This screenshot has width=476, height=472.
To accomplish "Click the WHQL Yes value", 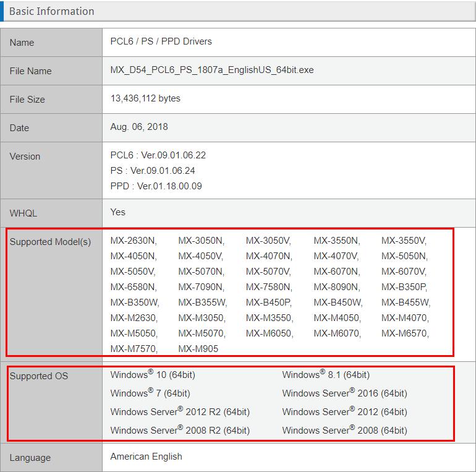I will click(117, 212).
